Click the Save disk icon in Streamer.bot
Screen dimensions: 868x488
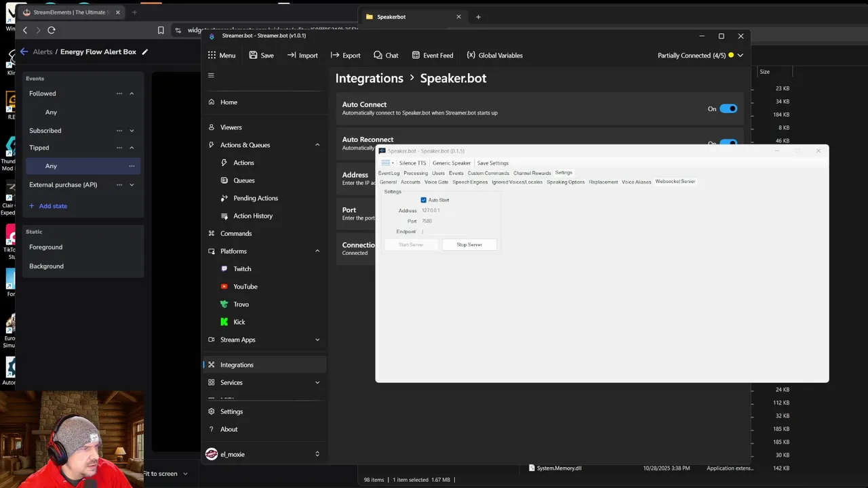(253, 56)
